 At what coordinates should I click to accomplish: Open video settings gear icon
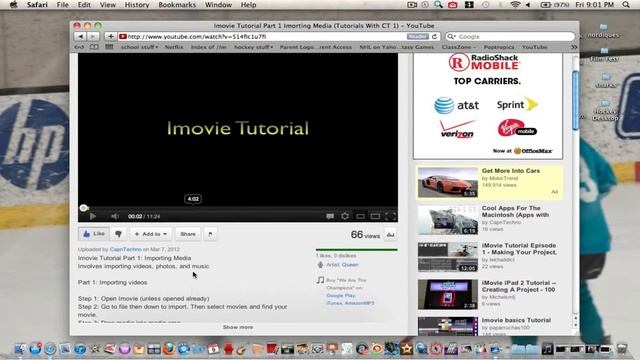345,216
